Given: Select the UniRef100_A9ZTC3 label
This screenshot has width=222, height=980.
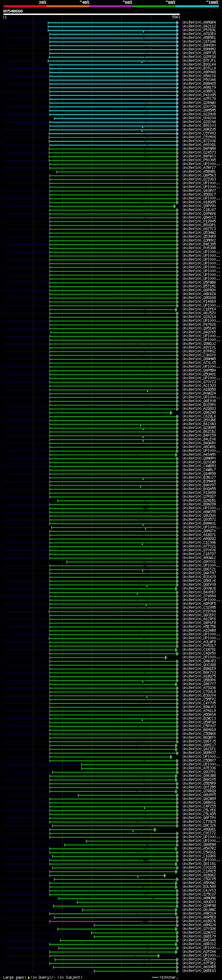Looking at the screenshot, I should (x=199, y=229).
